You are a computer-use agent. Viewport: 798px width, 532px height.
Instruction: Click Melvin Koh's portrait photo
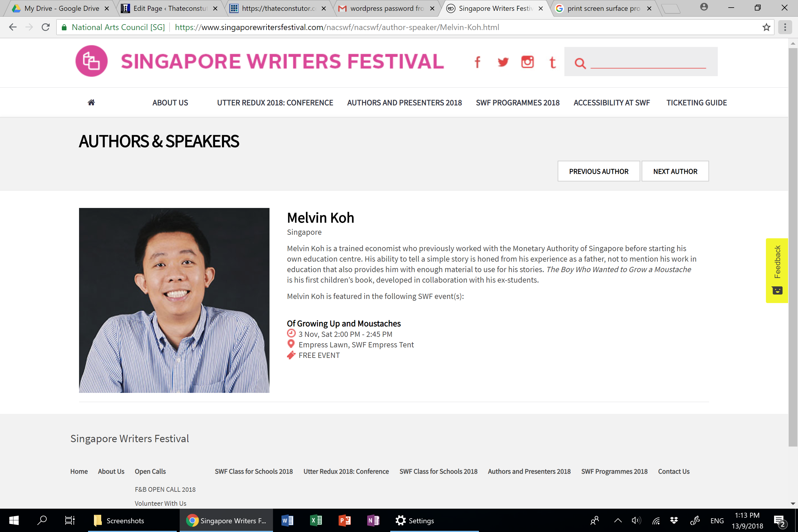pos(174,300)
